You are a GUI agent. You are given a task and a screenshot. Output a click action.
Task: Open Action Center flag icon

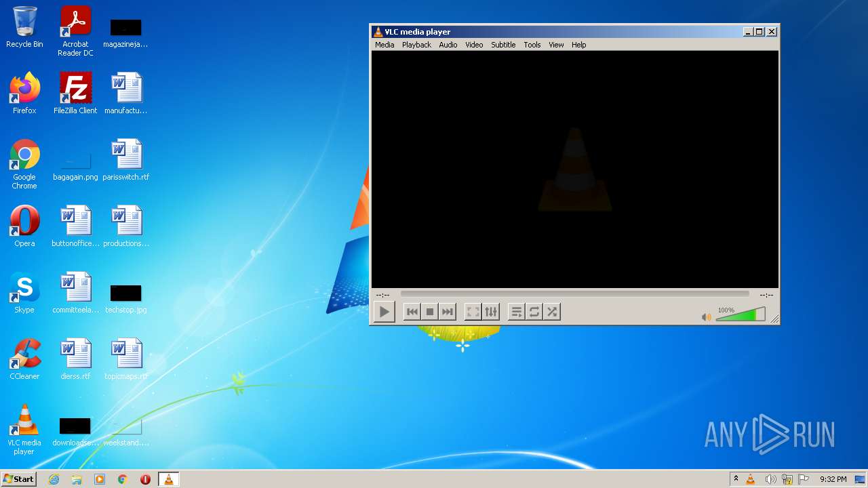(x=804, y=479)
